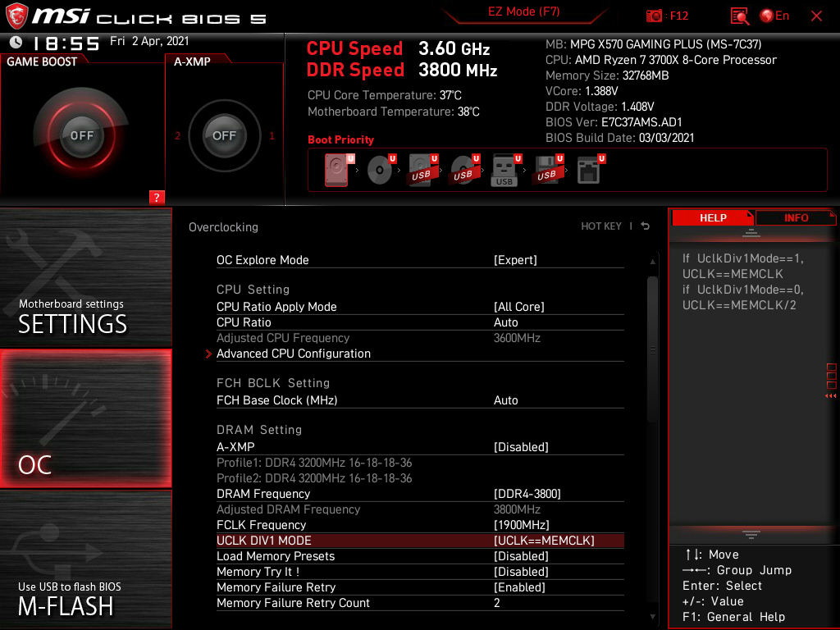Open the favorites search icon near top right
Viewport: 840px width, 630px height.
tap(737, 16)
